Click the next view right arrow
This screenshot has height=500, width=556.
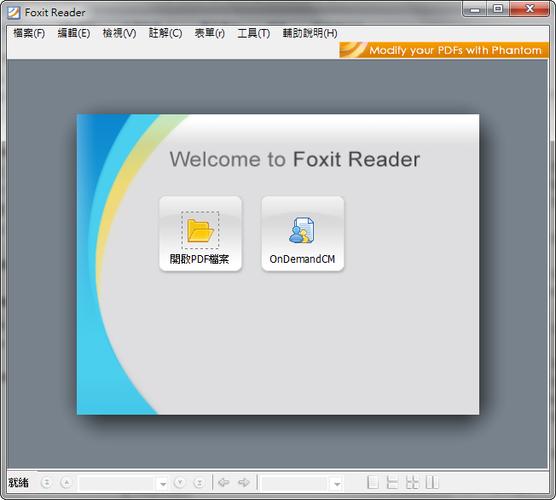(244, 482)
